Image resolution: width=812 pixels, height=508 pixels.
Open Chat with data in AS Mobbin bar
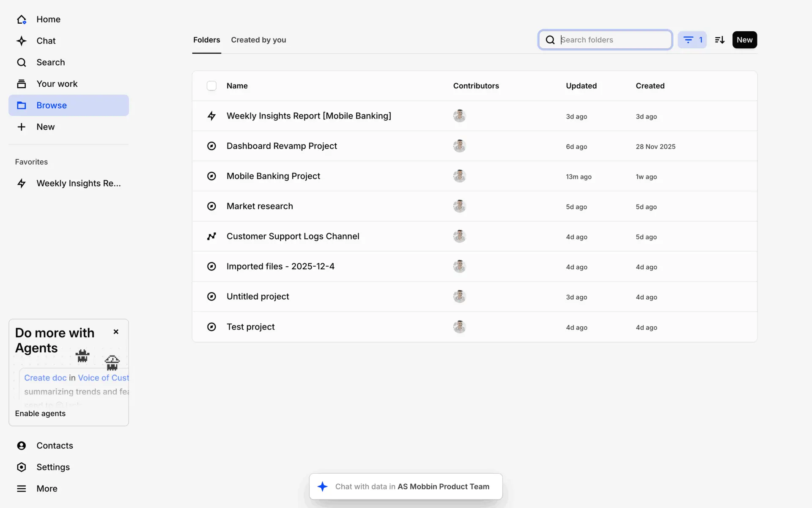[406, 486]
